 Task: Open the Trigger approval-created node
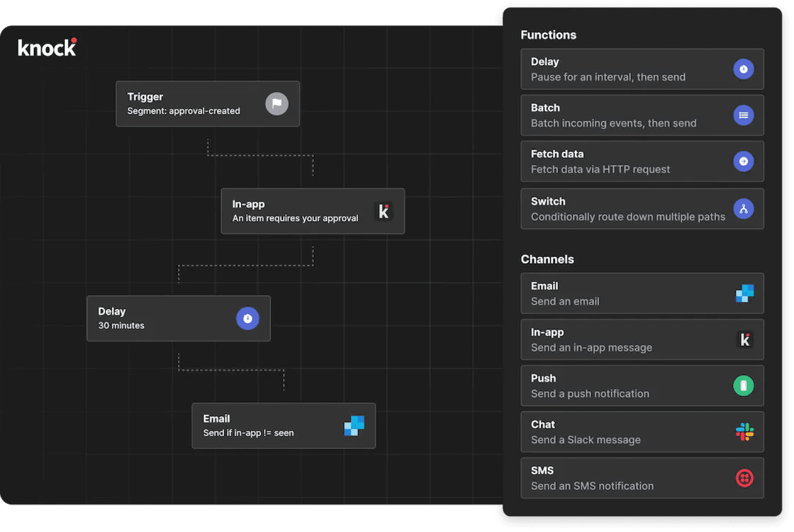pos(195,104)
